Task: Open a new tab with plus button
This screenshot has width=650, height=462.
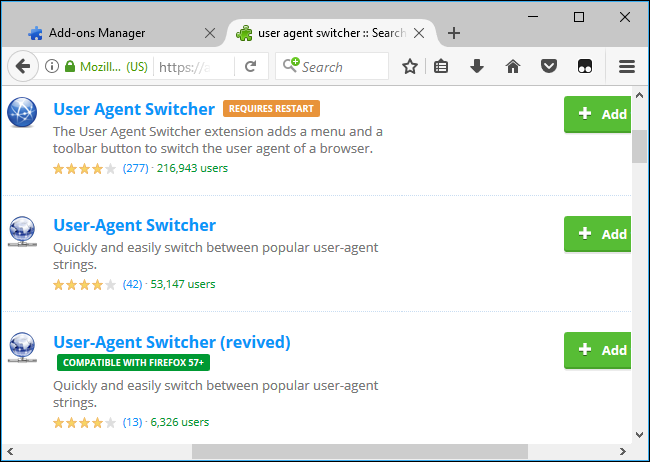Action: point(454,33)
